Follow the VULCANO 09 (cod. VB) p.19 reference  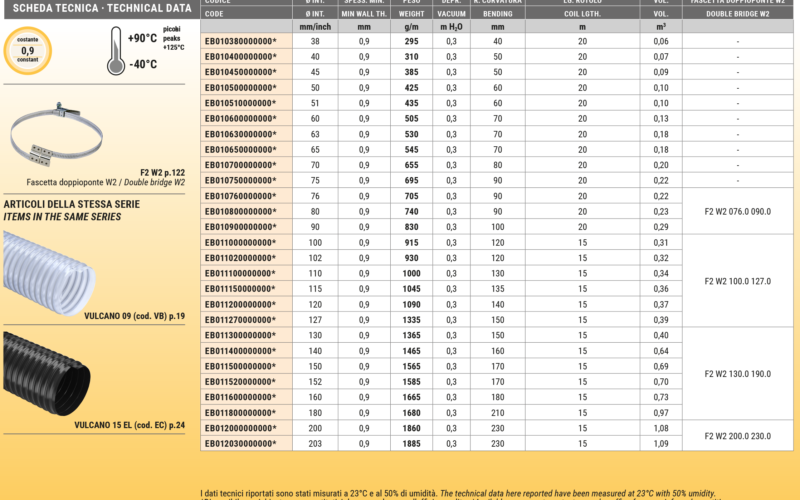point(135,315)
